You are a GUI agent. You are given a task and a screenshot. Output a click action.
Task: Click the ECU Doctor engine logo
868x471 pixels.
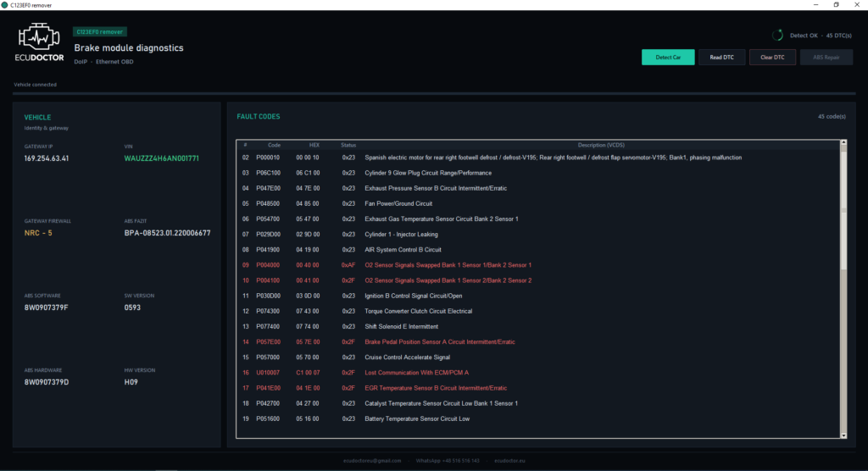[x=39, y=42]
